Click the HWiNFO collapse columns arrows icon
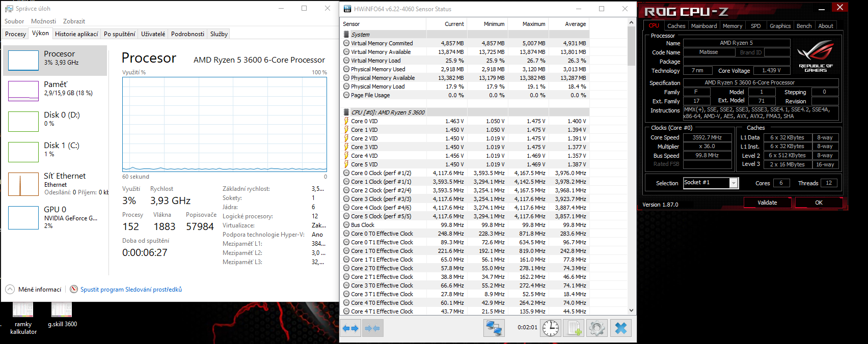This screenshot has width=868, height=344. pos(373,328)
